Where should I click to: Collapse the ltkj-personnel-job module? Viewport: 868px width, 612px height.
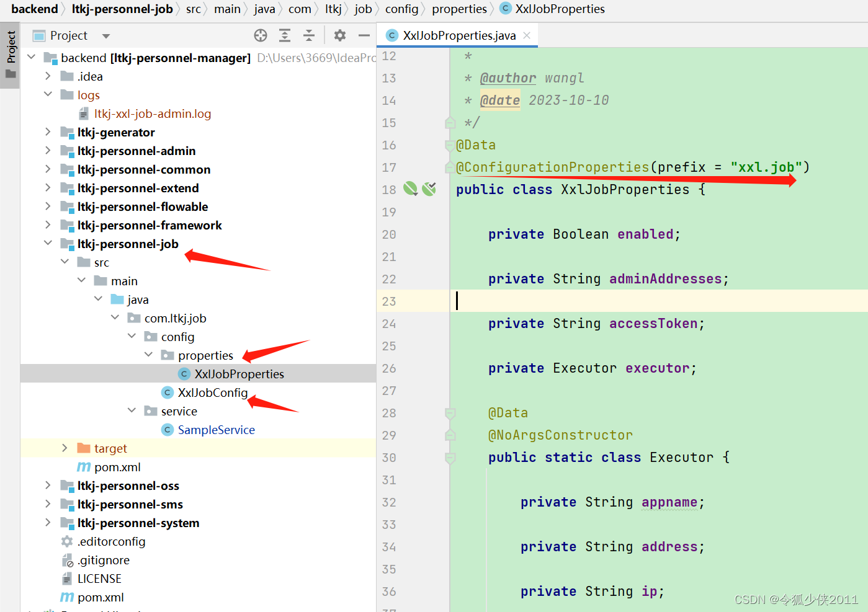pos(48,243)
